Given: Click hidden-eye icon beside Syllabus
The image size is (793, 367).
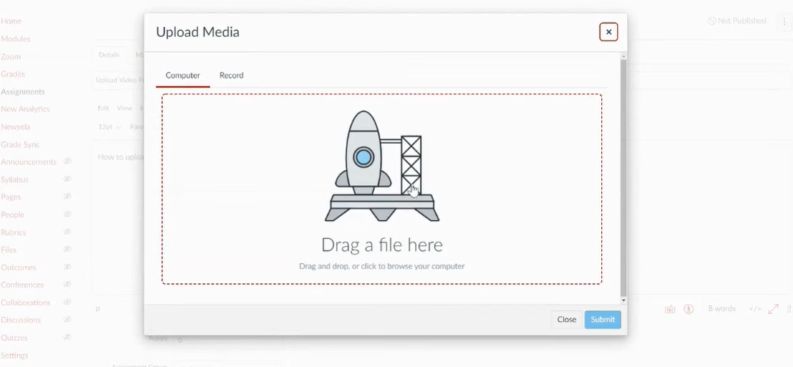Looking at the screenshot, I should pyautogui.click(x=67, y=179).
